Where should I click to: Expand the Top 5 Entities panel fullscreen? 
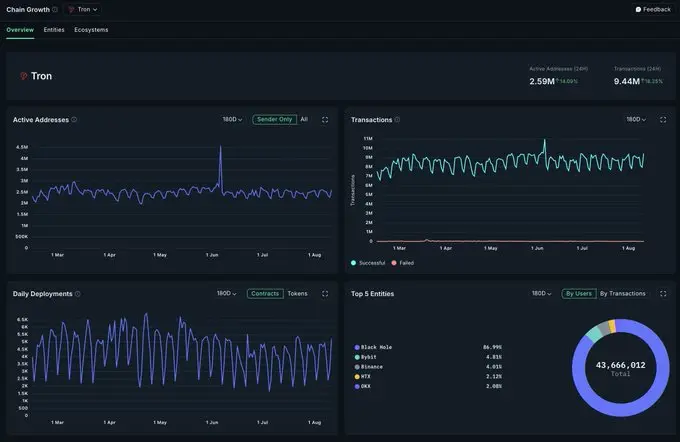tap(663, 294)
